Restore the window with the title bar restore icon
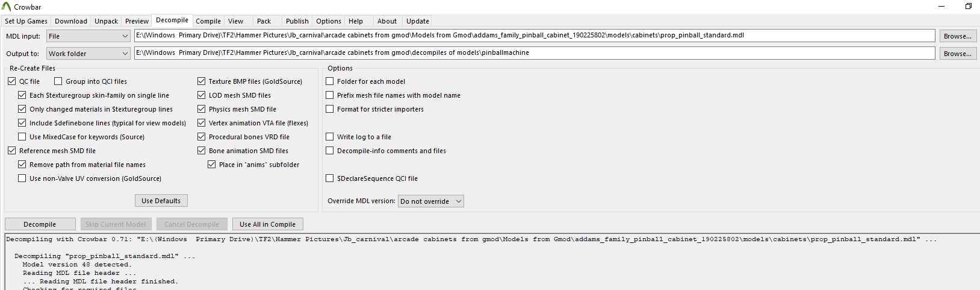This screenshot has width=980, height=290. point(969,7)
